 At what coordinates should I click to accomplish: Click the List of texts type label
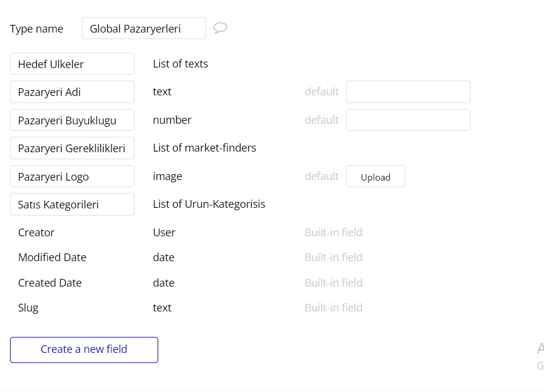(180, 64)
